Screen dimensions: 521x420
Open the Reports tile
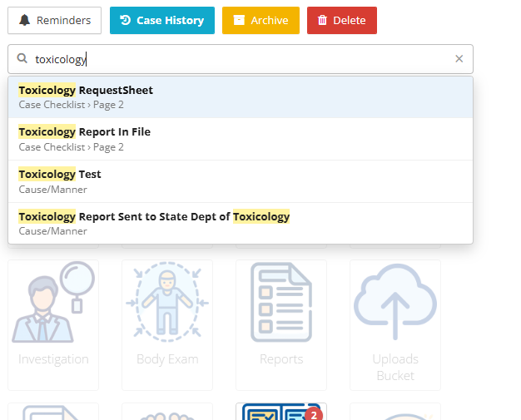coord(281,325)
